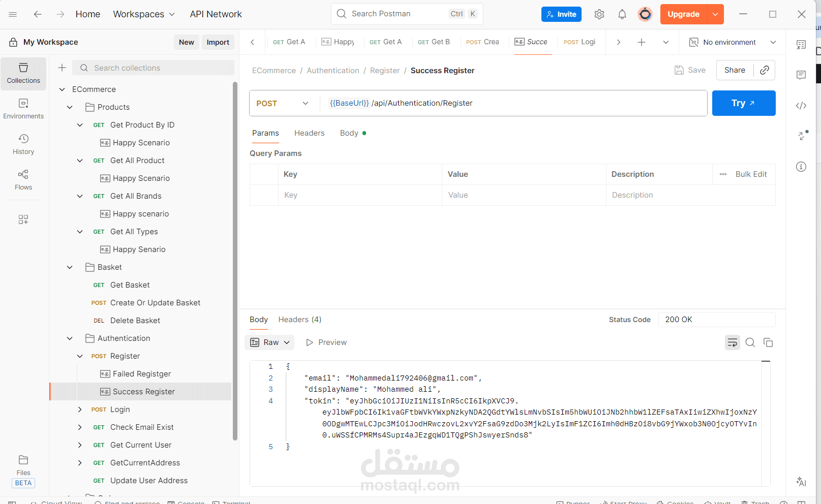Viewport: 821px width, 504px height.
Task: Open the notifications bell icon
Action: click(622, 14)
